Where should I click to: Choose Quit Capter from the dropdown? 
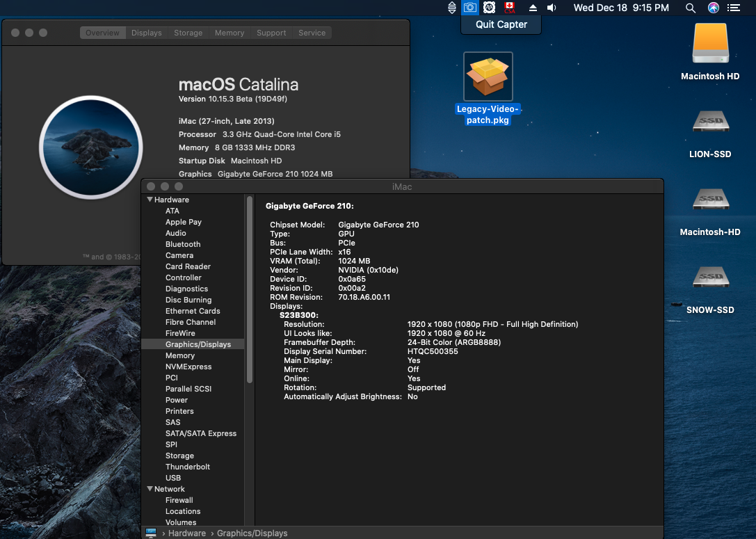tap(501, 24)
